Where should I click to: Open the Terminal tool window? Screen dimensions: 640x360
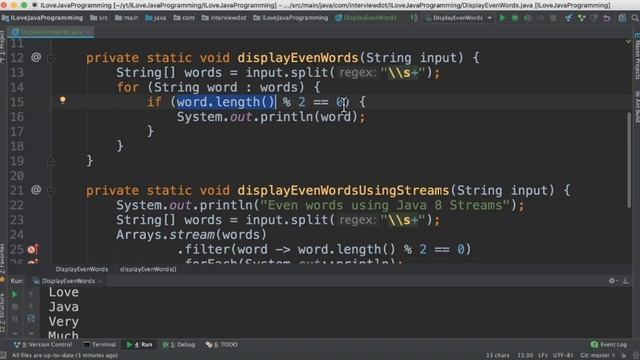coord(100,345)
